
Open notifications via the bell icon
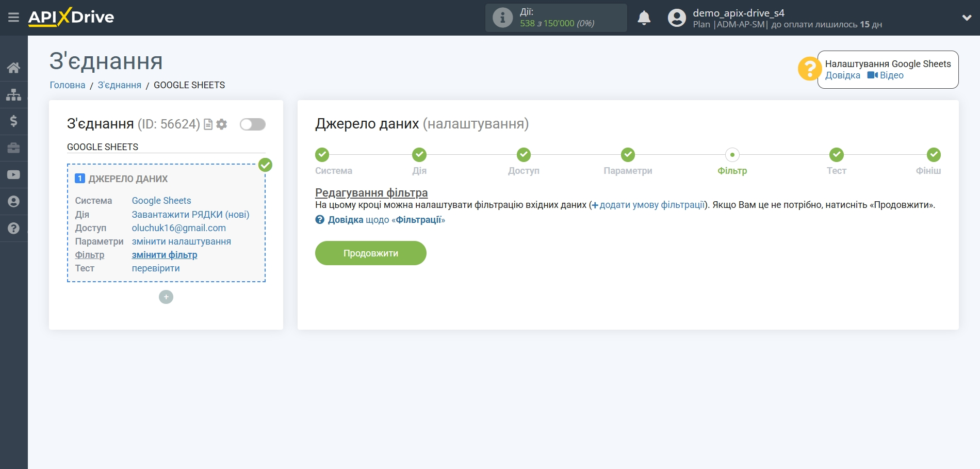click(x=644, y=18)
